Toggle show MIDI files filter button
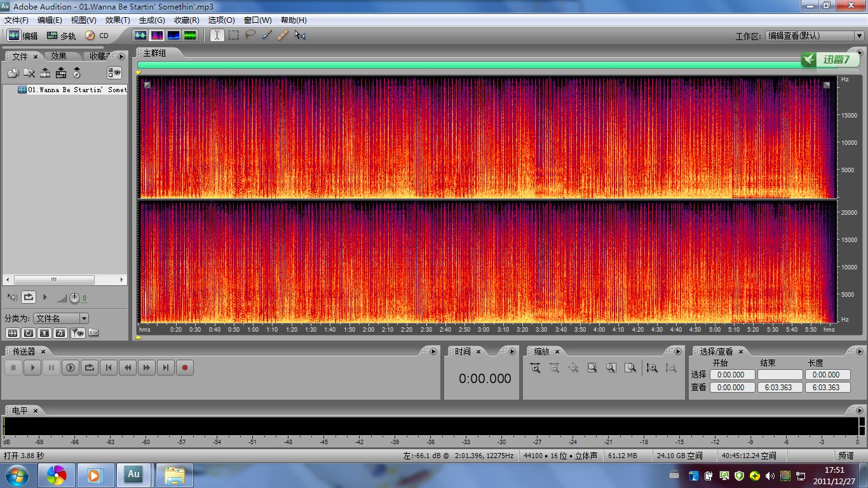 (x=60, y=332)
